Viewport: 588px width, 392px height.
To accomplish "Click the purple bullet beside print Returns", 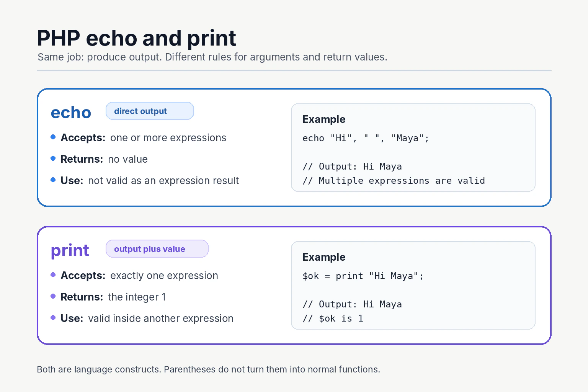I will point(53,296).
